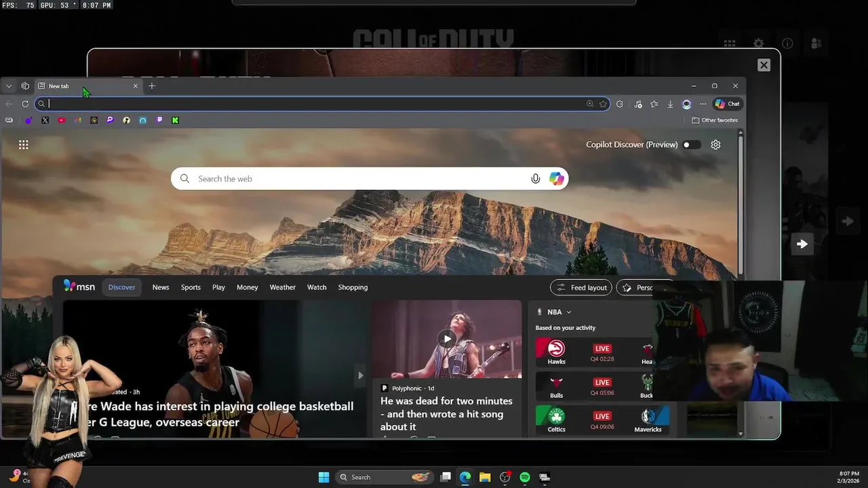Open the apps grid launcher on new tab
Screen dimensions: 868x488
coord(24,144)
